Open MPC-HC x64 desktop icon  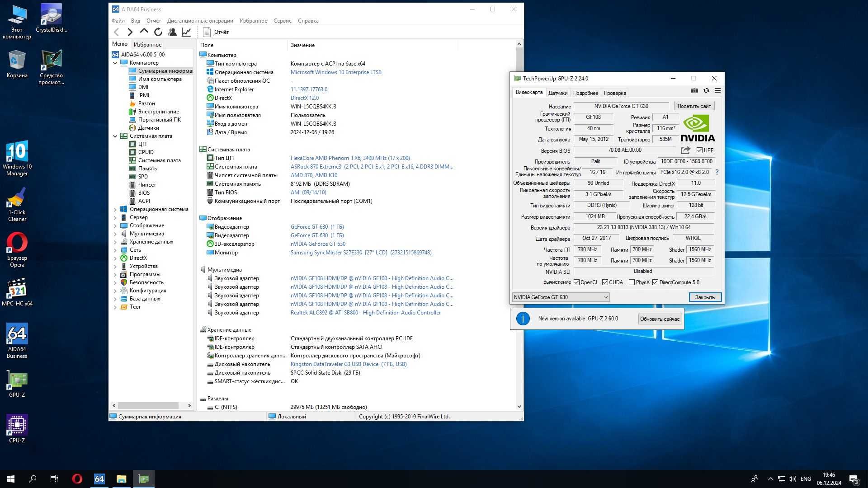[17, 292]
